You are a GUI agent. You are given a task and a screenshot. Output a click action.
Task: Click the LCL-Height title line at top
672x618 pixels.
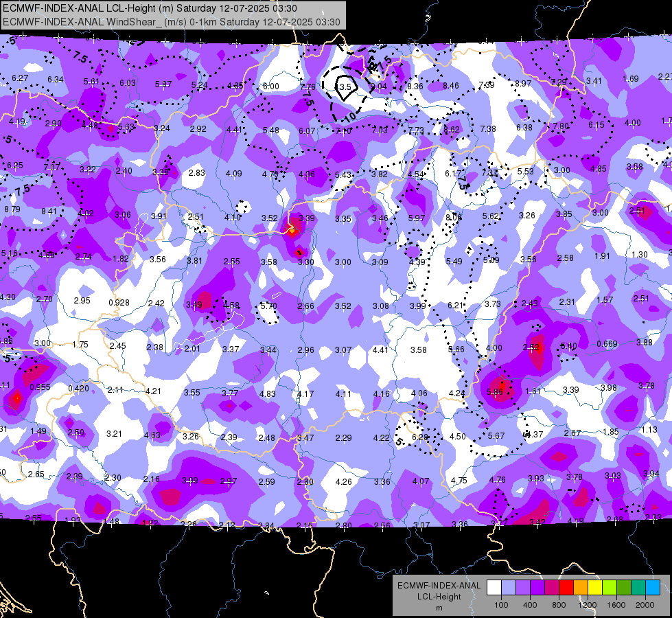coord(150,8)
